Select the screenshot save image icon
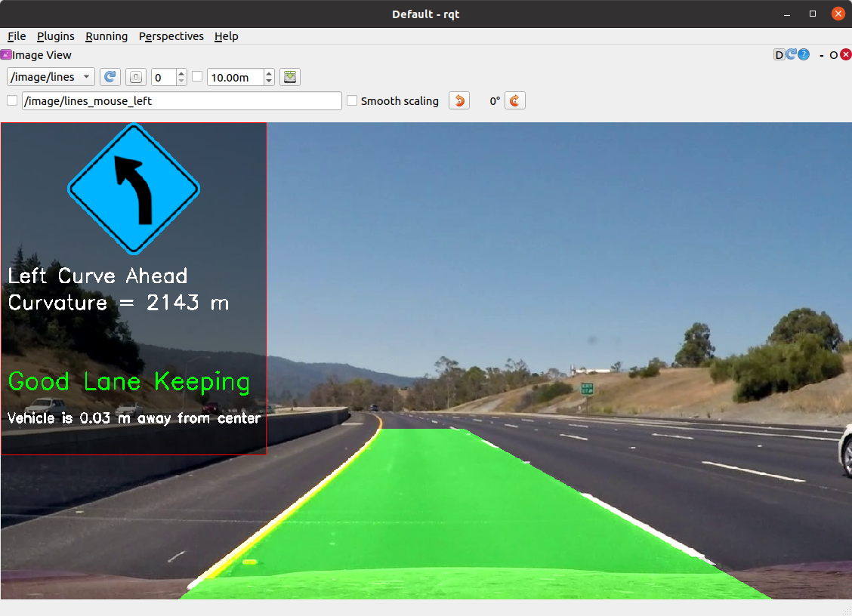 point(289,76)
